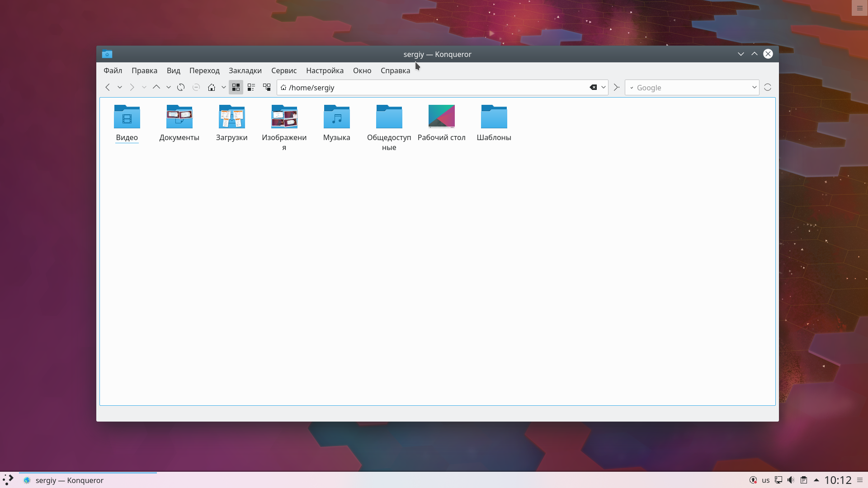Open the search engine selector chevron

pos(632,88)
